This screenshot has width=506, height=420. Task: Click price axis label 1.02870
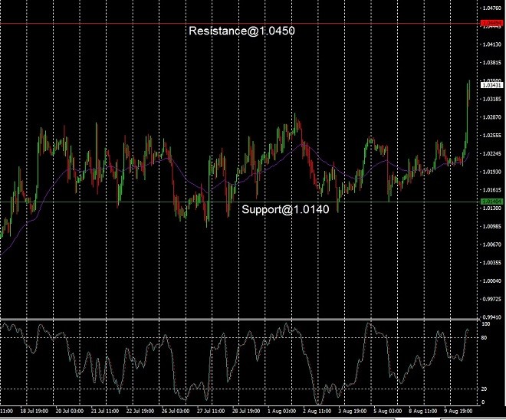click(x=492, y=117)
